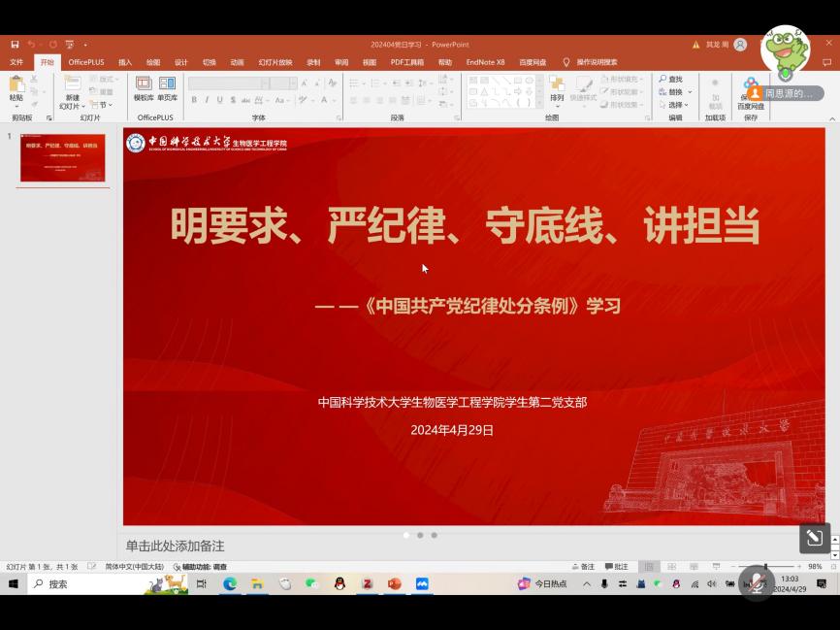Open the OfficePLUS 单页库 single-page library
840x630 pixels.
(x=167, y=88)
